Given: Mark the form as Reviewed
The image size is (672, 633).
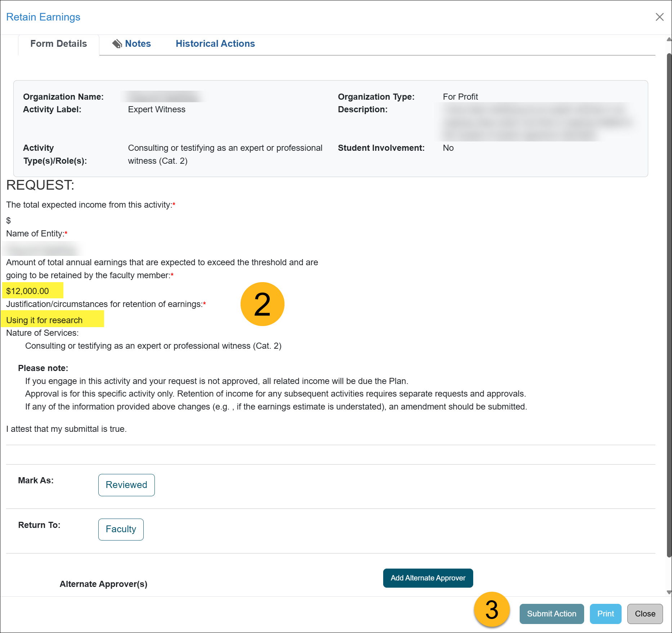Looking at the screenshot, I should pyautogui.click(x=126, y=485).
